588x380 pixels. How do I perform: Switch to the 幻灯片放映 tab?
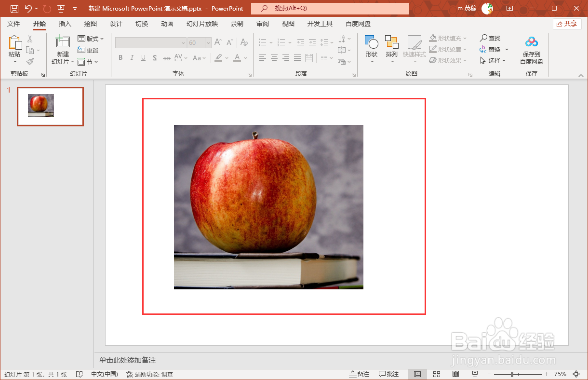(x=202, y=24)
